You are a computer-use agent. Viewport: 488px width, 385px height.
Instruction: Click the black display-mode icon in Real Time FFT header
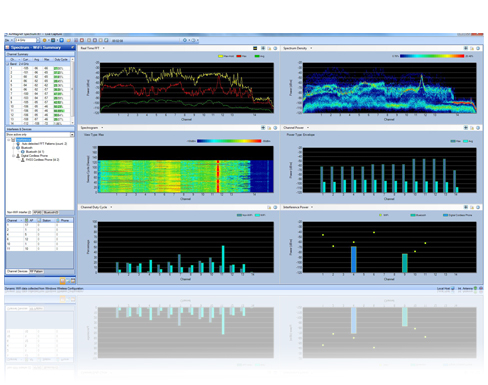(255, 48)
